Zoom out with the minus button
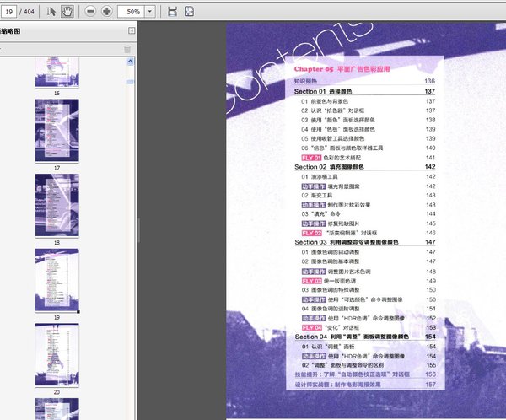Viewport: 506px width, 420px height. coord(90,12)
